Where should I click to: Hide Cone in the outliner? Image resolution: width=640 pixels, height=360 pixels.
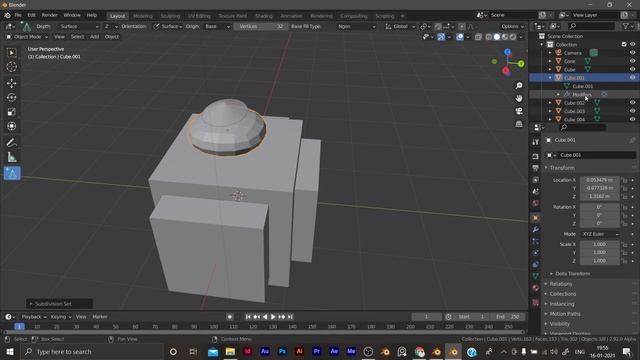(632, 61)
